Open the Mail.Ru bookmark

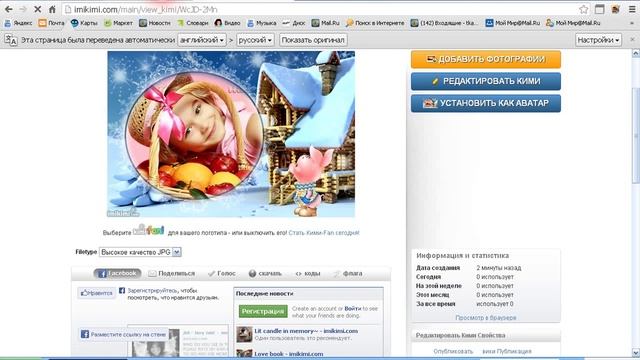click(x=326, y=23)
